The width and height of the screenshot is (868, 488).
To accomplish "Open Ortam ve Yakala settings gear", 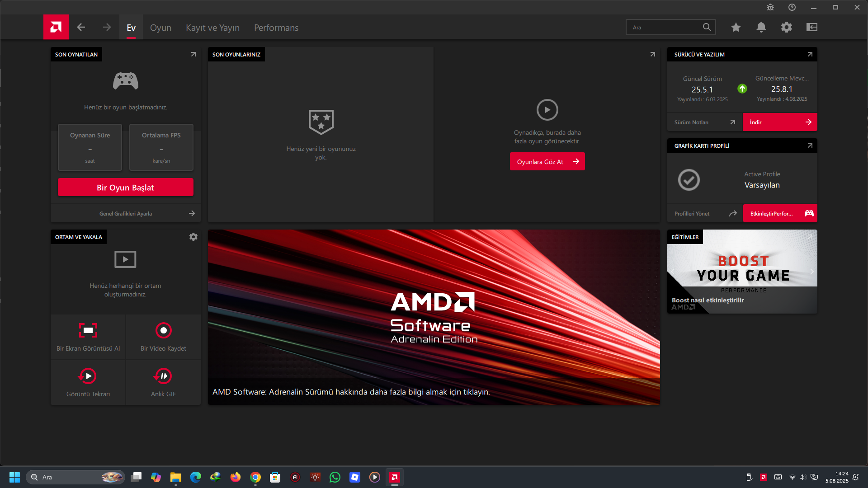I will (193, 237).
